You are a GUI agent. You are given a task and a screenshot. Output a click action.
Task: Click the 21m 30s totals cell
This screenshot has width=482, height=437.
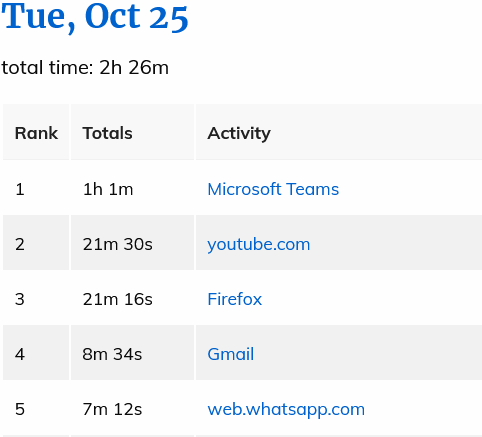click(132, 243)
